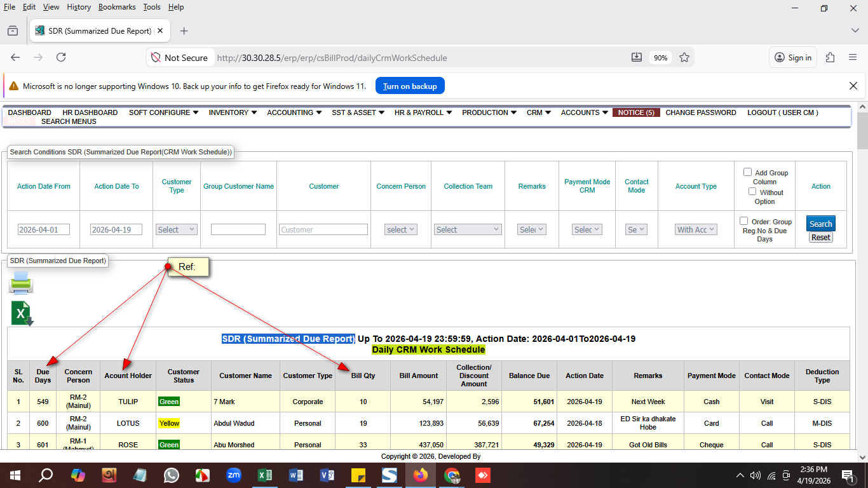868x488 pixels.
Task: Tick the Without Option checkbox
Action: click(x=753, y=192)
